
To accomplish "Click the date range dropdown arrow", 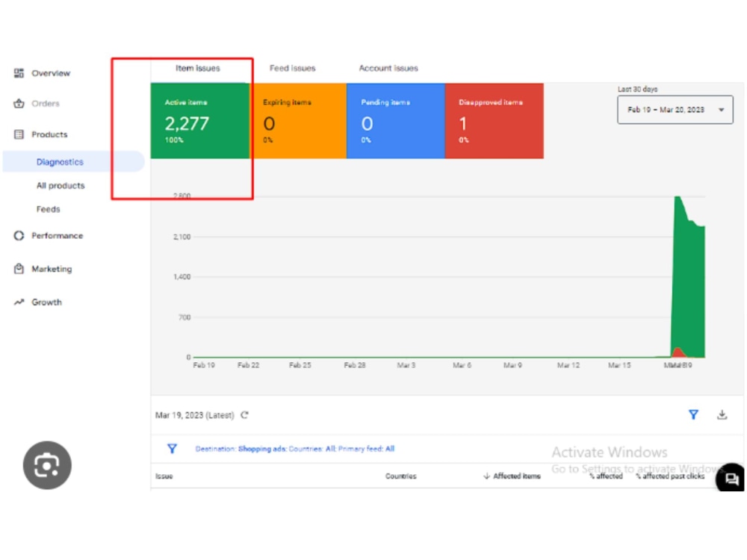I will pyautogui.click(x=722, y=110).
